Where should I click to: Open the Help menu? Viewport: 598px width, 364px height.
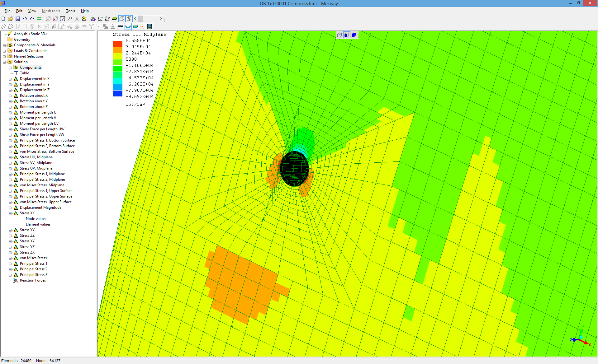85,11
